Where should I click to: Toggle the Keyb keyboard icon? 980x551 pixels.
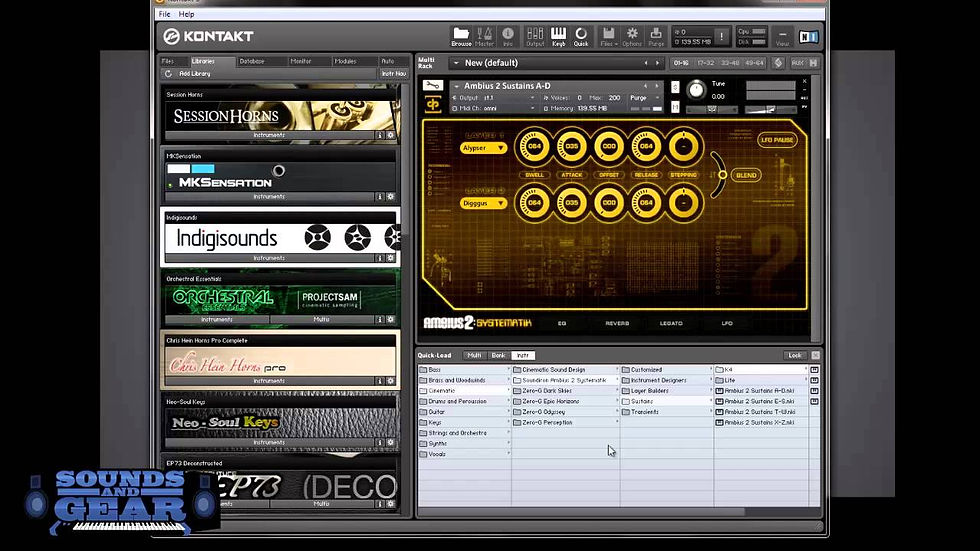coord(558,37)
